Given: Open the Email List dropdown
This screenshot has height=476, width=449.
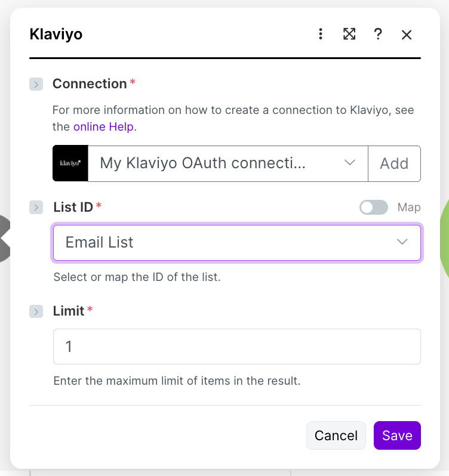Looking at the screenshot, I should (237, 243).
